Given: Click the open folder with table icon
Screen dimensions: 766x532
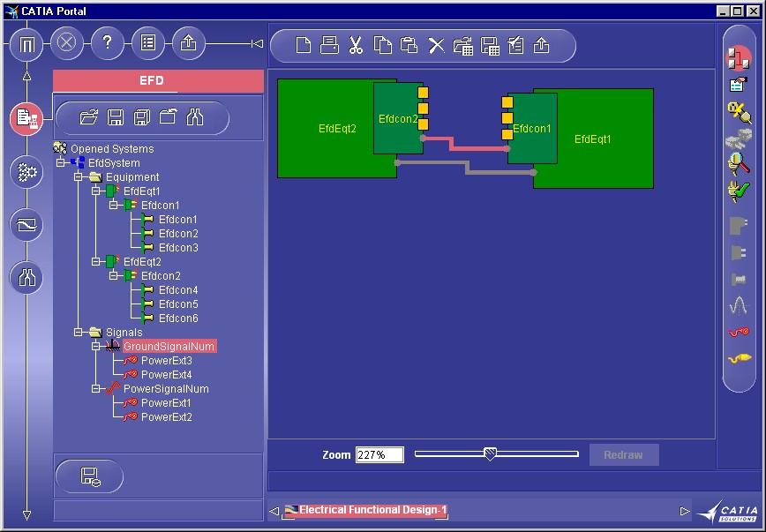Looking at the screenshot, I should tap(462, 46).
